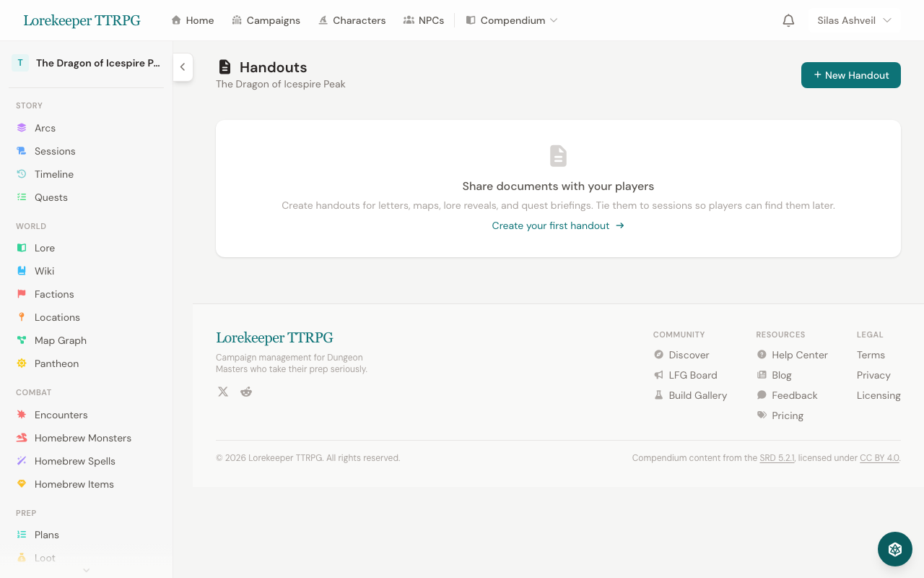This screenshot has height=578, width=924.
Task: Click the notifications bell icon
Action: (x=788, y=20)
